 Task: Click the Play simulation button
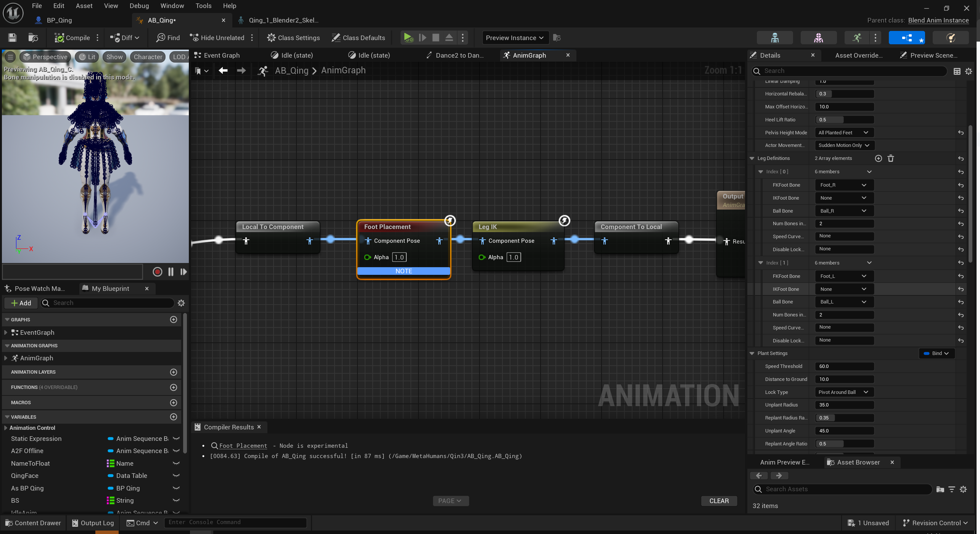(408, 38)
